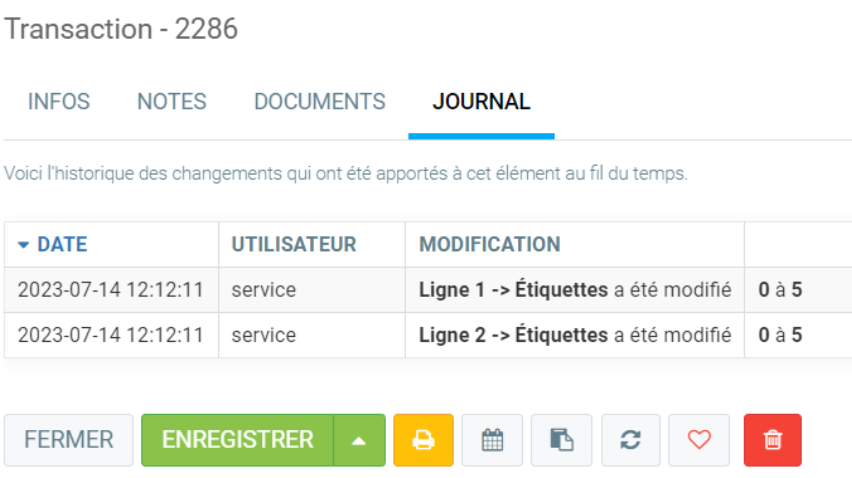852x478 pixels.
Task: Click the yellow print button
Action: pos(423,440)
